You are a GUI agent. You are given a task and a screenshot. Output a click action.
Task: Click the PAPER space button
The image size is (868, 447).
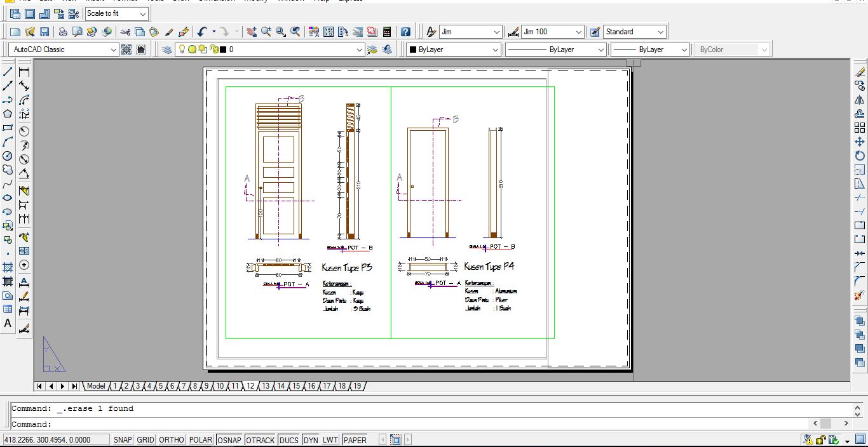355,440
